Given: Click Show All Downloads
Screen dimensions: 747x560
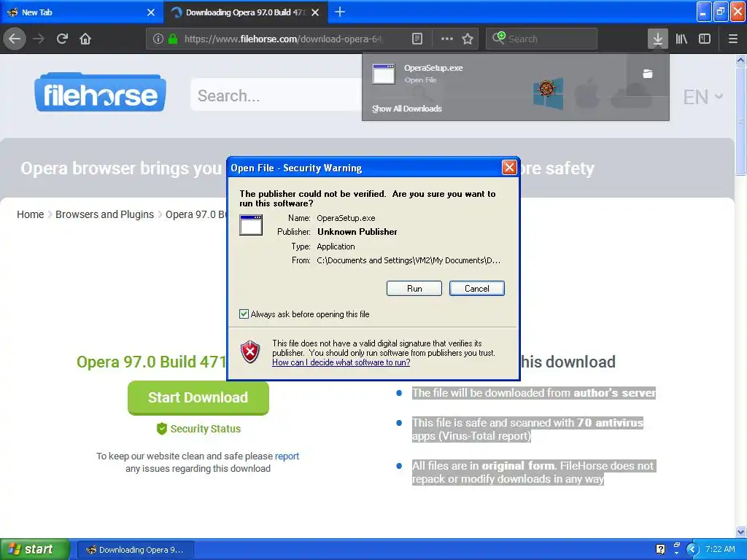Looking at the screenshot, I should tap(407, 109).
